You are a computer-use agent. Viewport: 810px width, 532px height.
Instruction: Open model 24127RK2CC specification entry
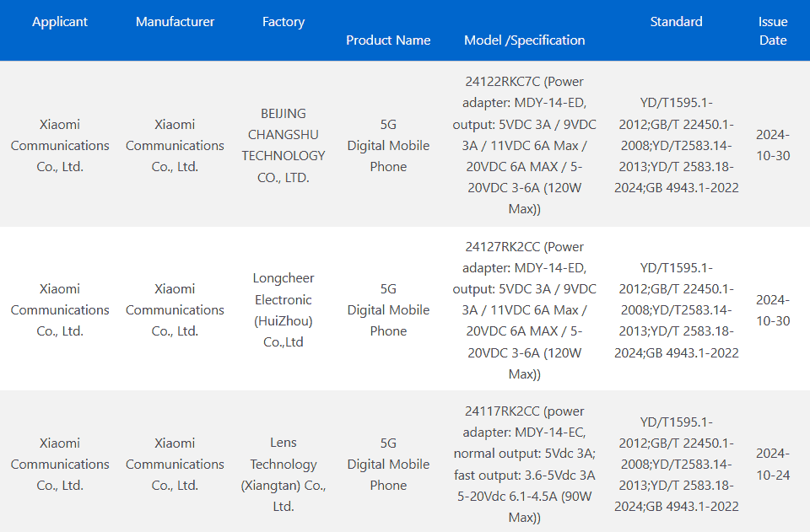524,309
